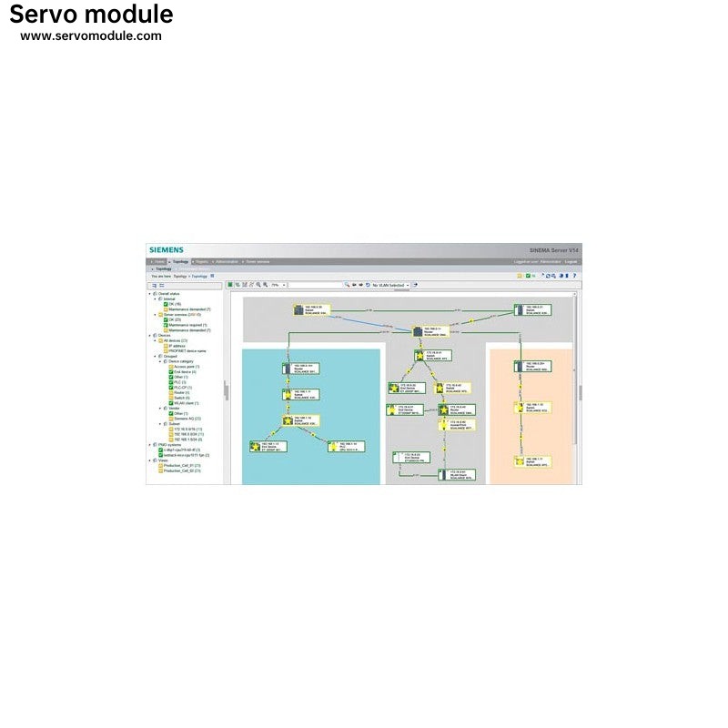
Task: Collapse the Subnet tree node
Action: 160,424
